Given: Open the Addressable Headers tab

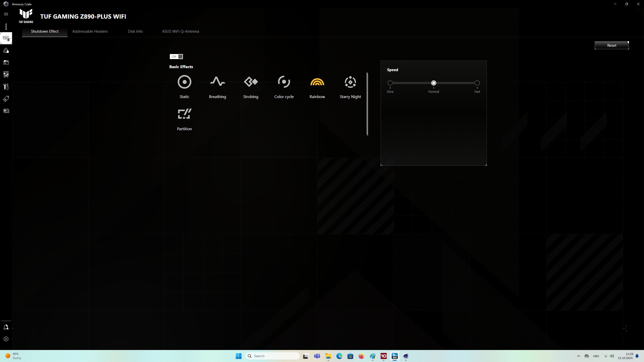Looking at the screenshot, I should (90, 31).
